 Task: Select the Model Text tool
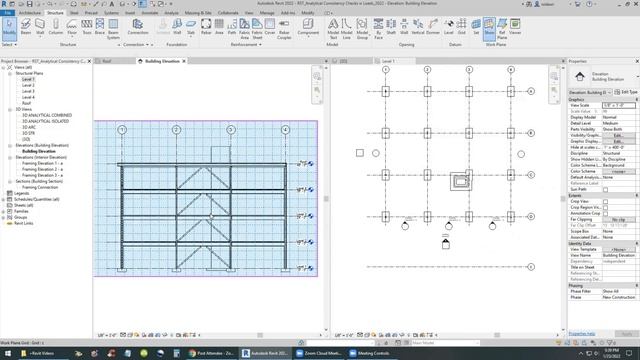333,29
